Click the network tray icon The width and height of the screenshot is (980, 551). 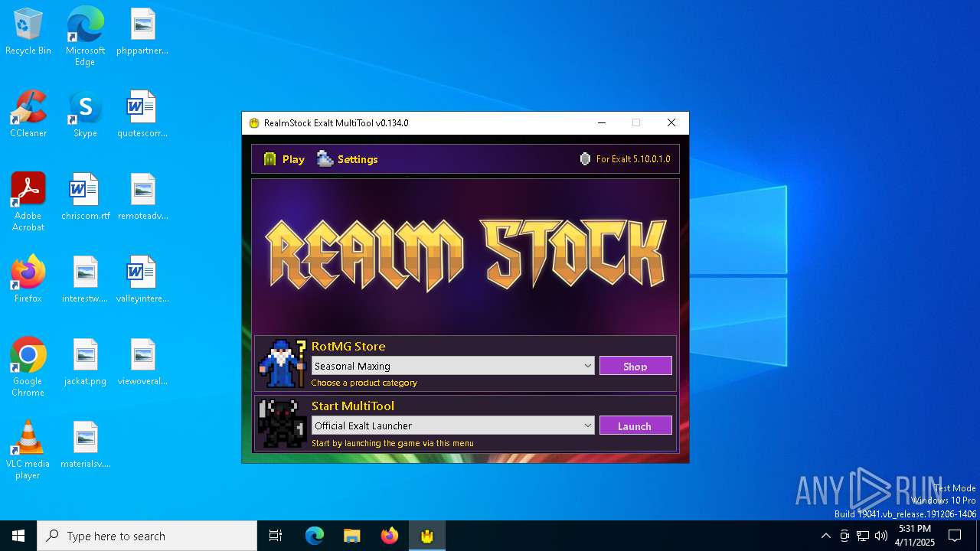pos(863,536)
